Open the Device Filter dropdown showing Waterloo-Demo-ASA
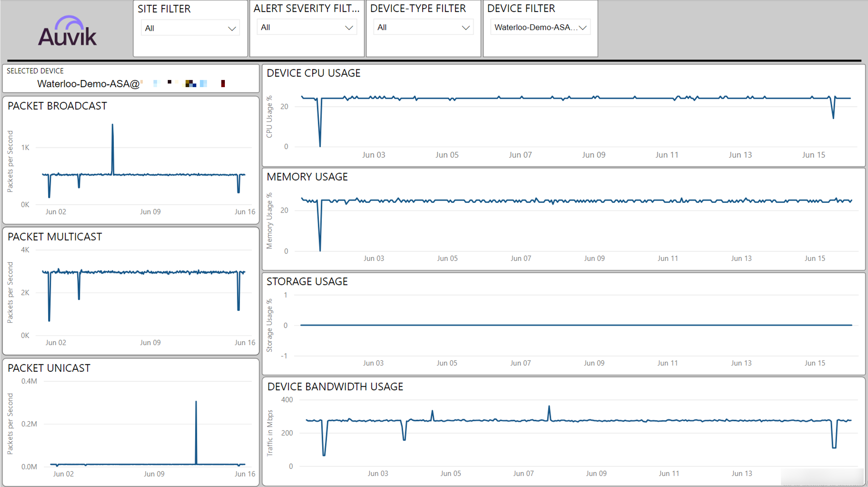 pos(540,27)
